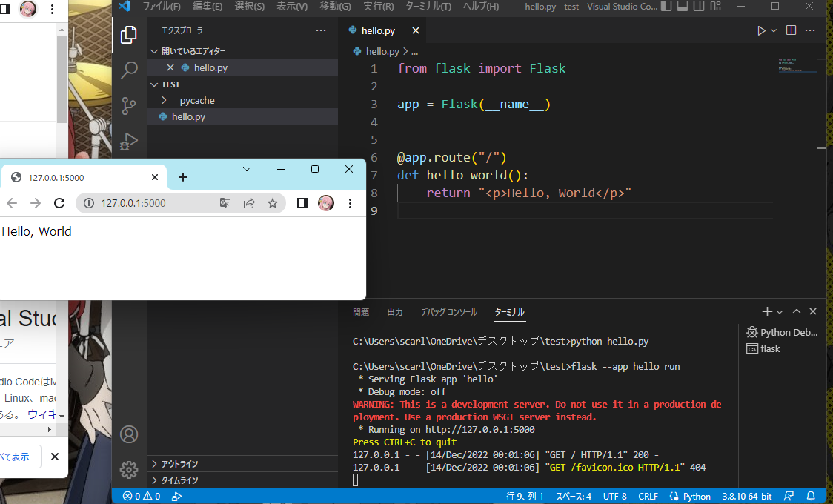Open the Source Control view
This screenshot has height=504, width=833.
pos(129,106)
